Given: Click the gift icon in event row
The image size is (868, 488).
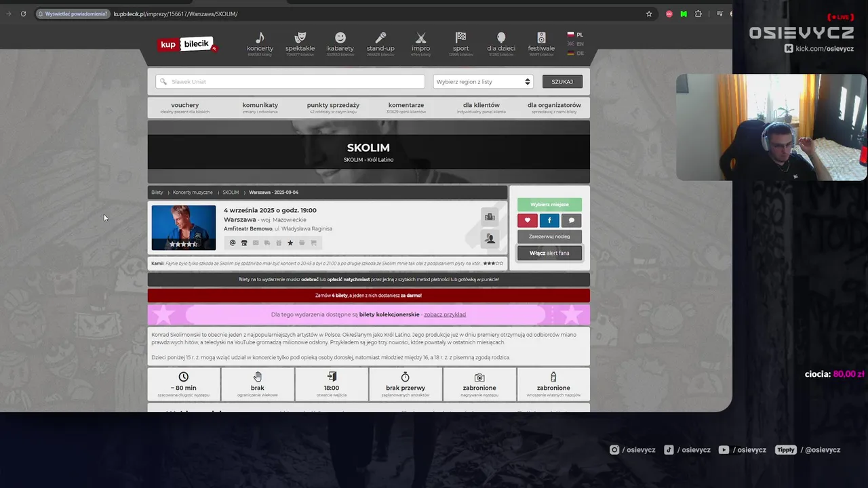Looking at the screenshot, I should pos(279,243).
